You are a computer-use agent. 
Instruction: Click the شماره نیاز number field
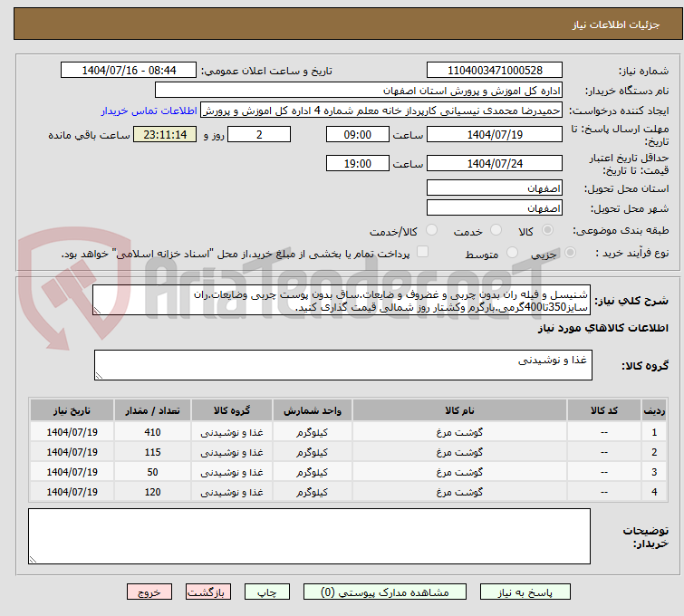pos(495,71)
